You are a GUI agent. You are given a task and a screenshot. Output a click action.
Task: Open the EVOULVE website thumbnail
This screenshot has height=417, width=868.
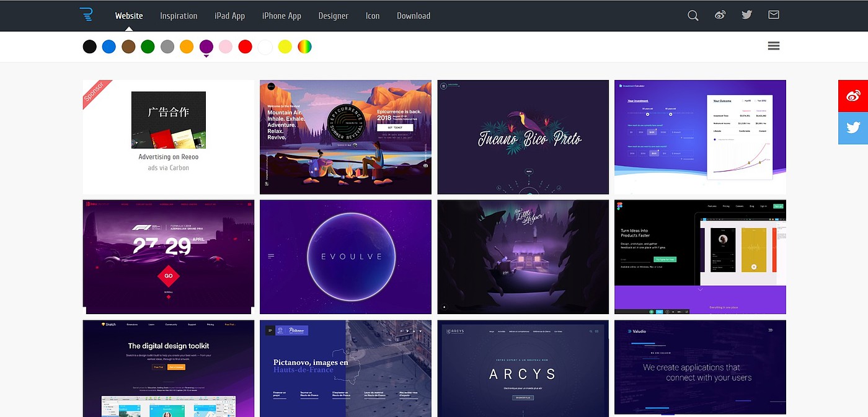point(345,257)
